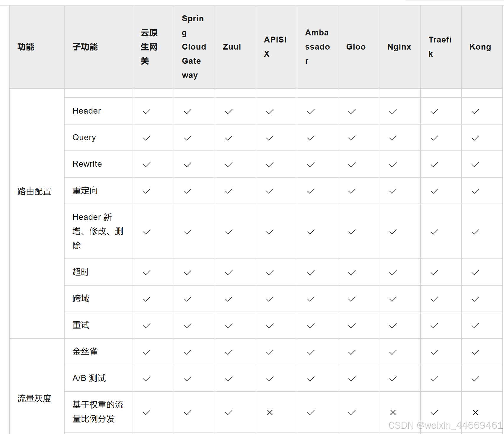Select the 重试 row label

point(81,325)
